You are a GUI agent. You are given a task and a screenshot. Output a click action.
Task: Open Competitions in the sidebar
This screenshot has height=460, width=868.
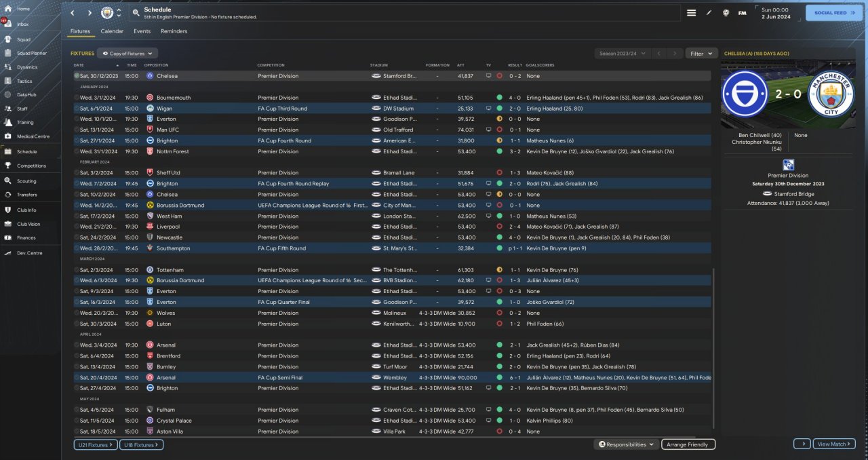click(31, 166)
